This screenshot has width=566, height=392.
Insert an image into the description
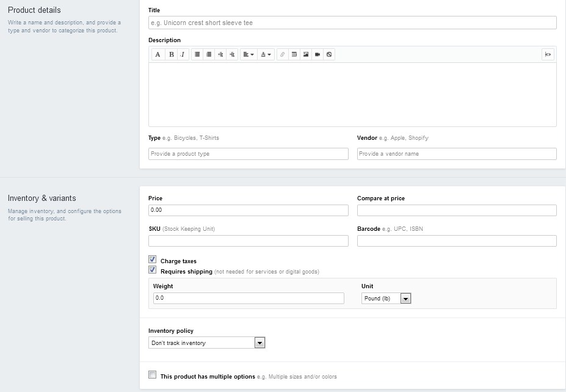(x=306, y=54)
